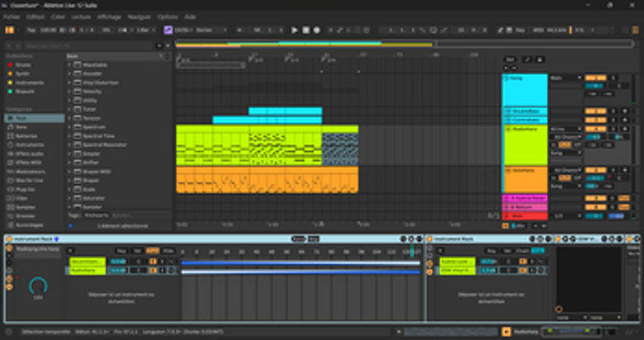Expand the Wavetable device entry
This screenshot has width=644, height=340.
pyautogui.click(x=69, y=65)
